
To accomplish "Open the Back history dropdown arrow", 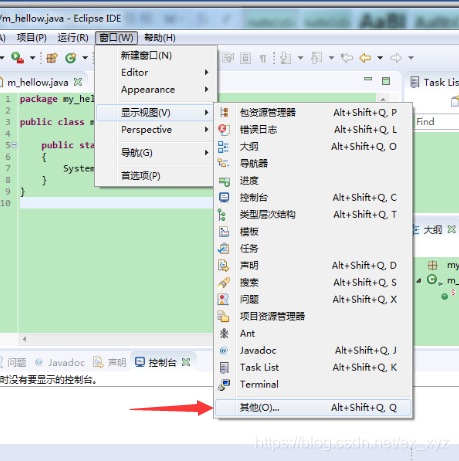I will click(380, 58).
